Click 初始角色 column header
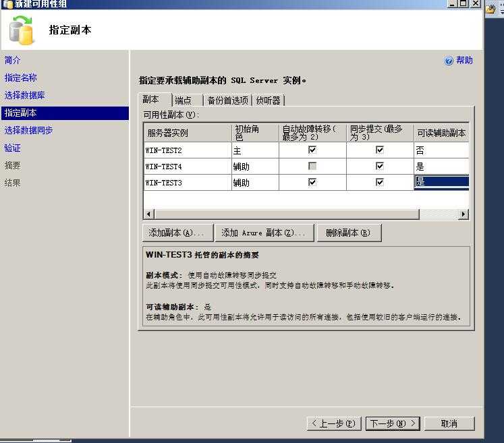The image size is (504, 443). [255, 133]
